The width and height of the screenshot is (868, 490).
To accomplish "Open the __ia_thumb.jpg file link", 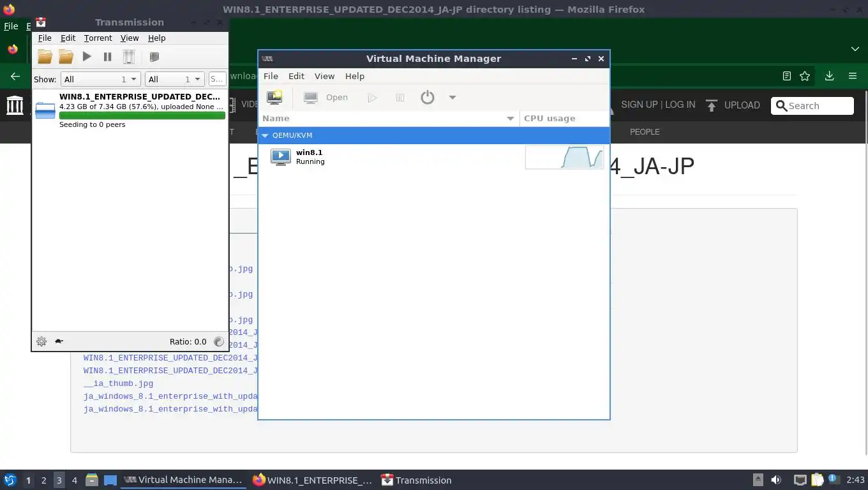I will [x=118, y=383].
